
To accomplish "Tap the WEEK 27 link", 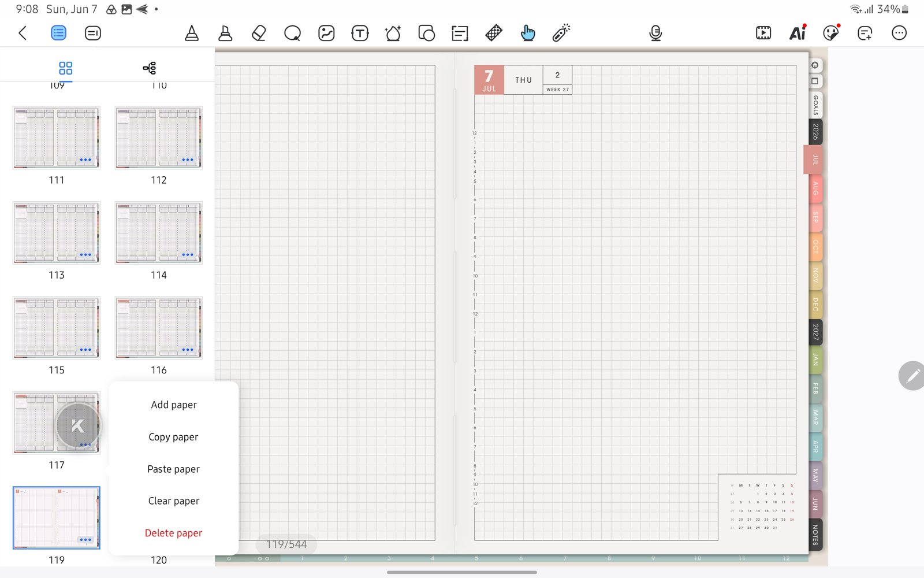I will pyautogui.click(x=557, y=90).
